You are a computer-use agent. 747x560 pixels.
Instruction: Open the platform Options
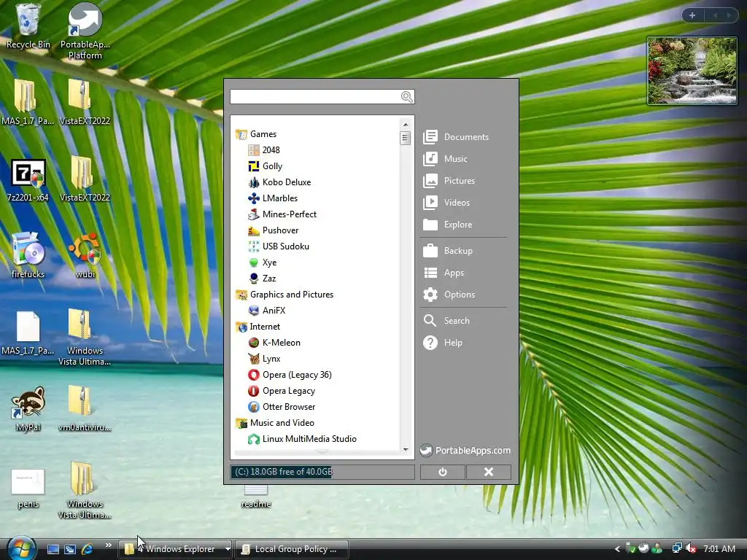tap(449, 295)
